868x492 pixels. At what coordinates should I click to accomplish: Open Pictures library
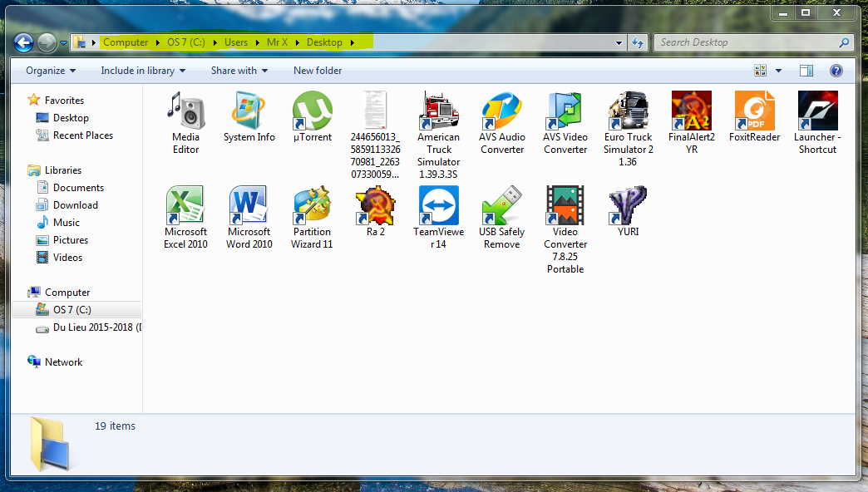pyautogui.click(x=62, y=239)
